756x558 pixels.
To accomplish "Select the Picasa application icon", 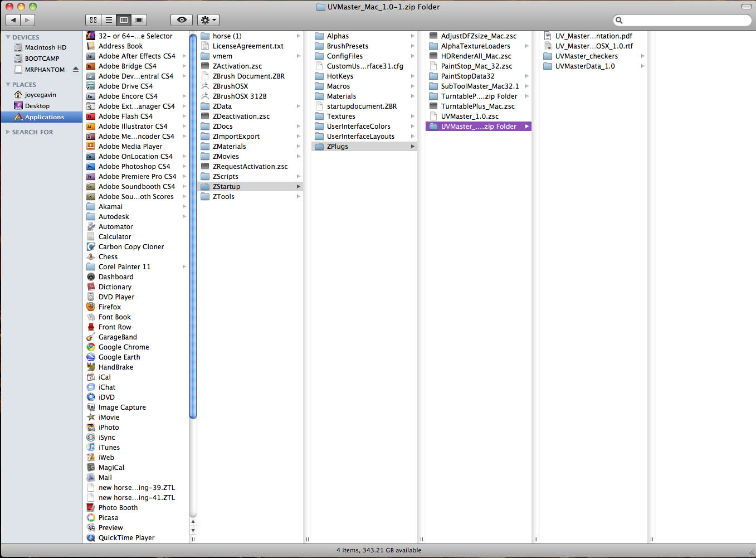I will click(91, 518).
